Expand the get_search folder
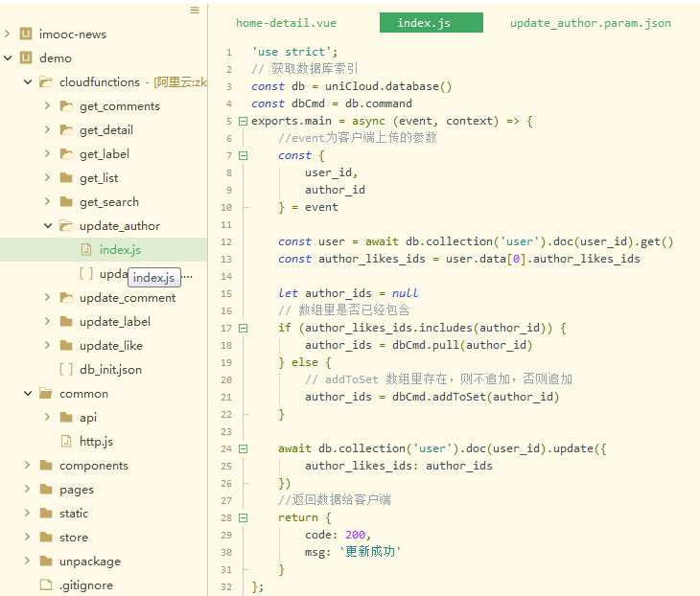The height and width of the screenshot is (596, 700). (x=47, y=201)
